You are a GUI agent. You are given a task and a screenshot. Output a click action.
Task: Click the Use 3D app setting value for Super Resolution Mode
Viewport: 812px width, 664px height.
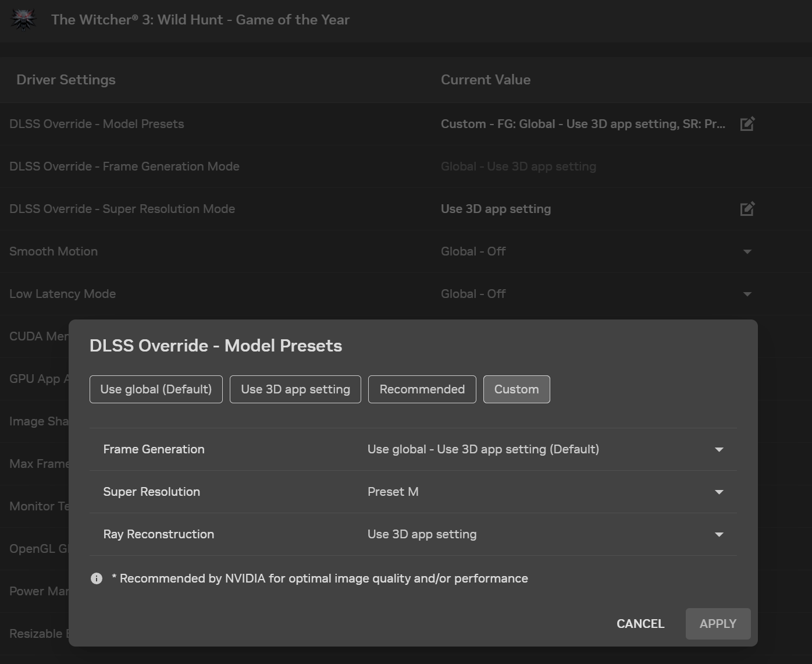click(x=496, y=209)
